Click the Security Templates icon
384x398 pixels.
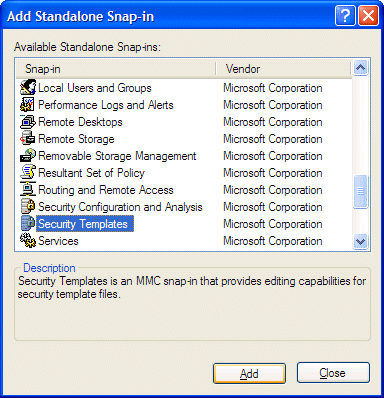28,224
